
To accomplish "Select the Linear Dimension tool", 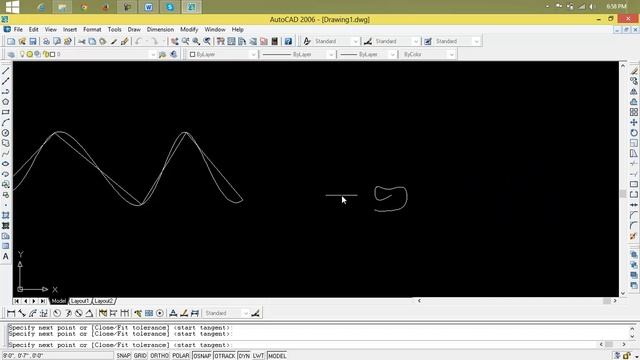I will pyautogui.click(x=11, y=313).
